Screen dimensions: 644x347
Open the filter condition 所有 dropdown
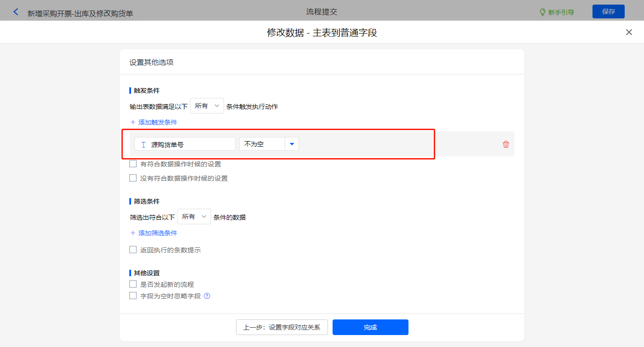pos(194,216)
